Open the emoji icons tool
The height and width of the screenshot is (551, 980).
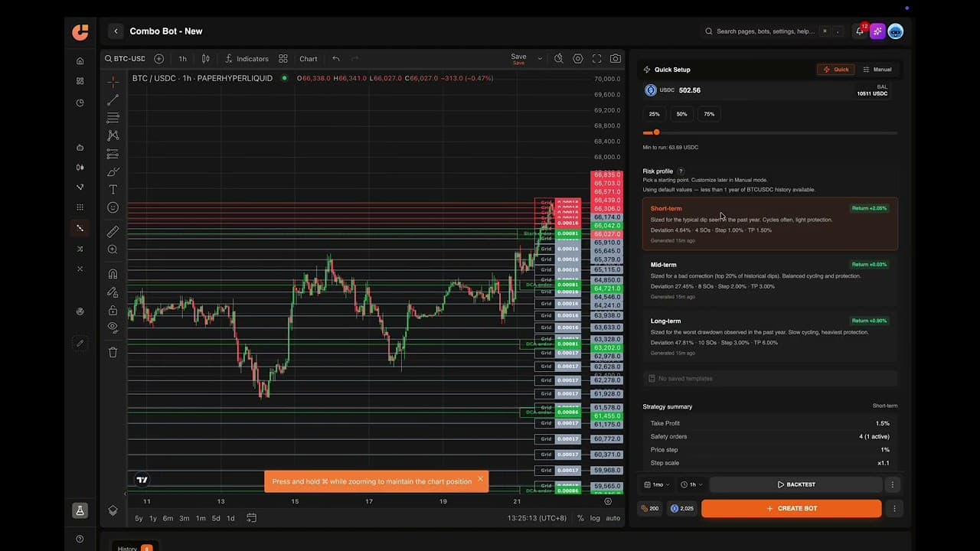(113, 207)
